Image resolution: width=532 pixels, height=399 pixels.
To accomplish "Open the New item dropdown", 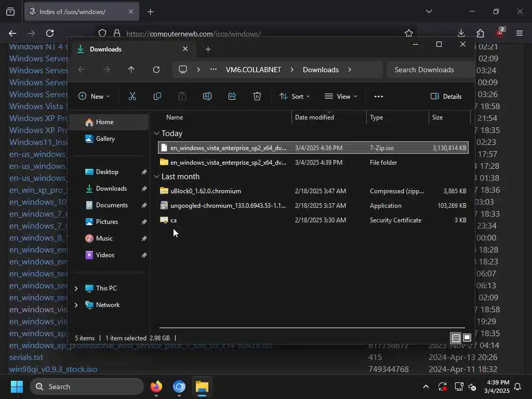I will (x=94, y=96).
